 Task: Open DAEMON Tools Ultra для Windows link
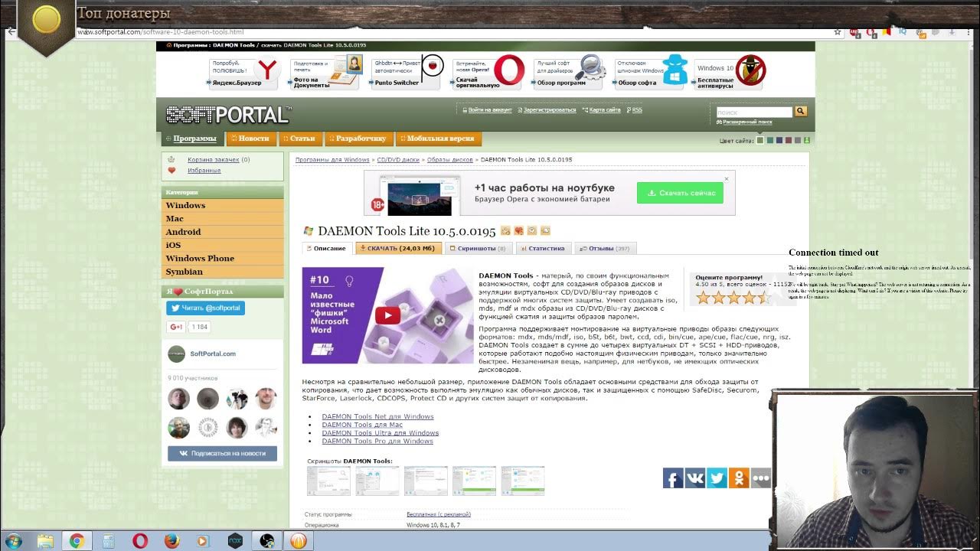pos(381,433)
